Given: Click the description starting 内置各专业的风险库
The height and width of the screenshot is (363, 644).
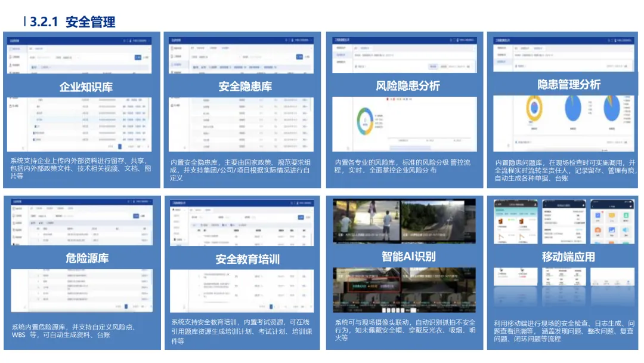Looking at the screenshot, I should pyautogui.click(x=402, y=166).
